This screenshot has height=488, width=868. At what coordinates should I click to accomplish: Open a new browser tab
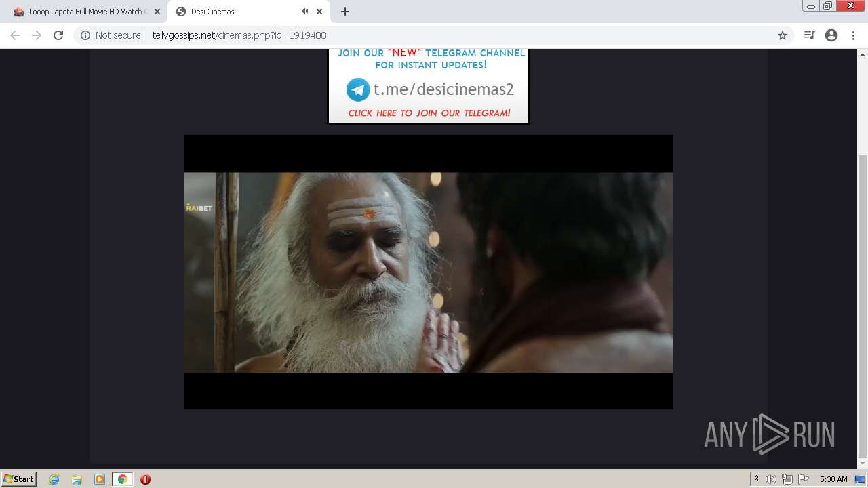(345, 12)
